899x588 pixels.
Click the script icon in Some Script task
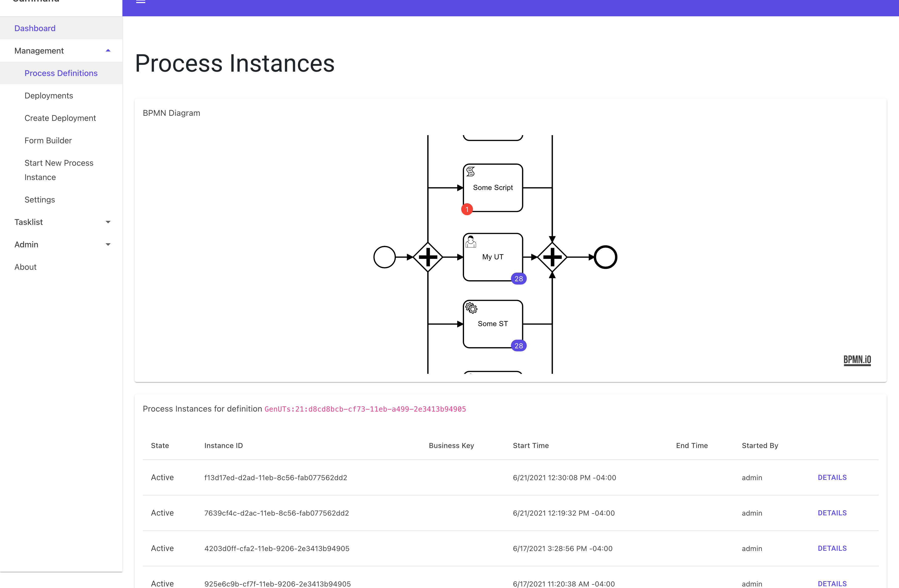pos(470,172)
